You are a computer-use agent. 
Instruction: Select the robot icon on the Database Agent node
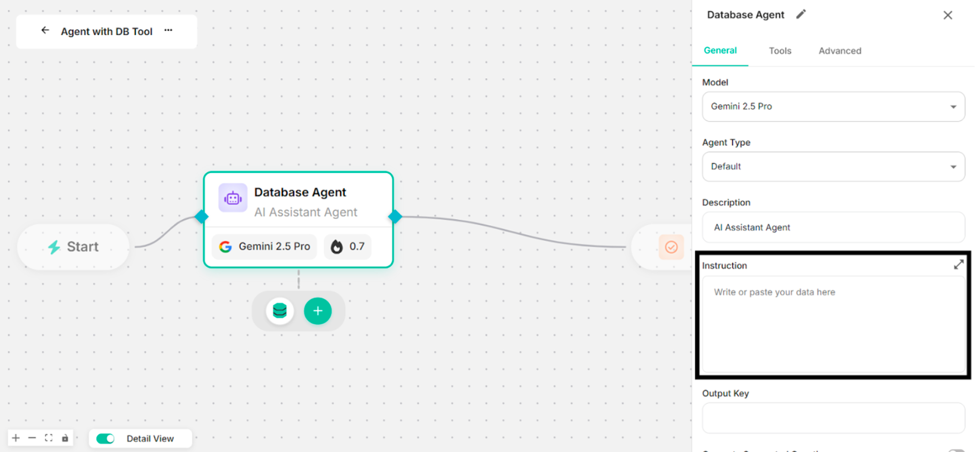[x=233, y=198]
